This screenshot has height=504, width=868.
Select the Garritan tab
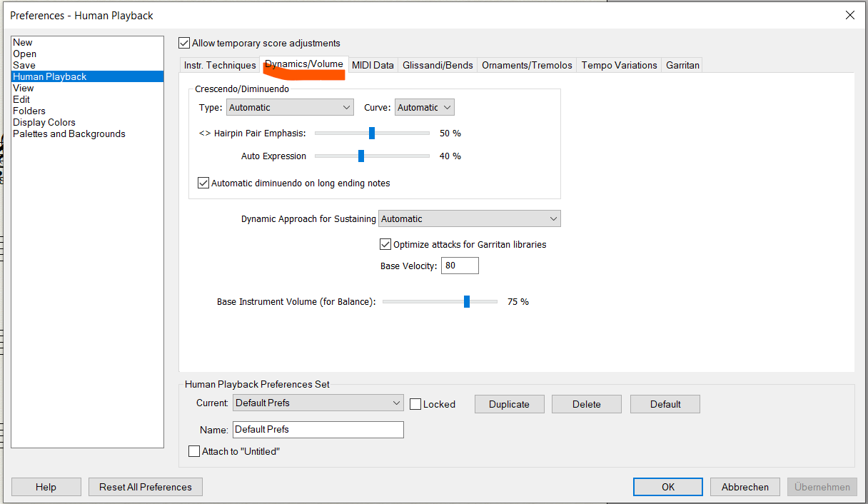coord(682,66)
